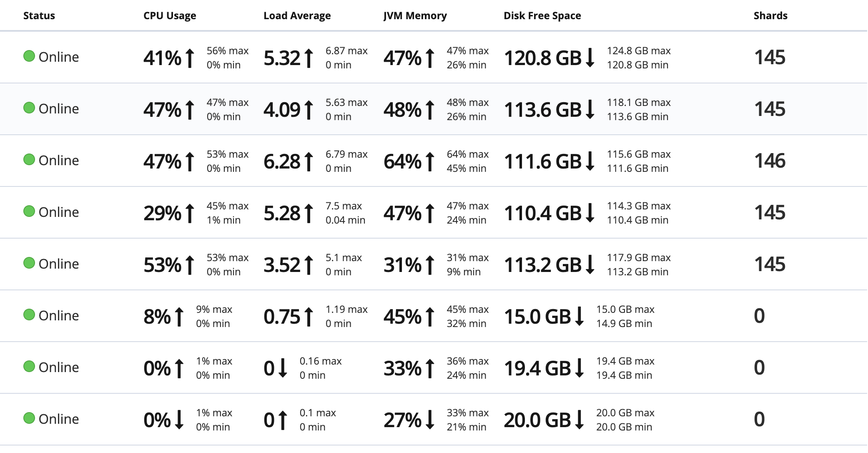Screen dimensions: 868x453
Task: Click the 14.9 GB min label
Action: (x=624, y=323)
